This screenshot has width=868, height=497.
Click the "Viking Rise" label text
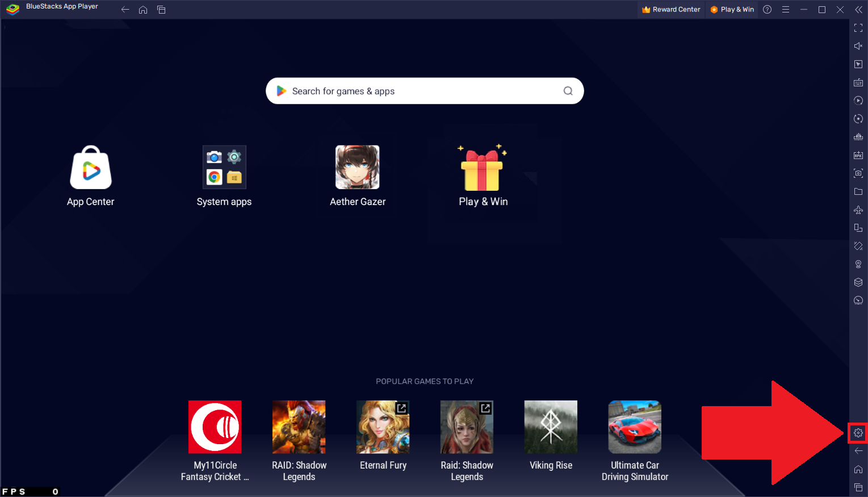551,465
